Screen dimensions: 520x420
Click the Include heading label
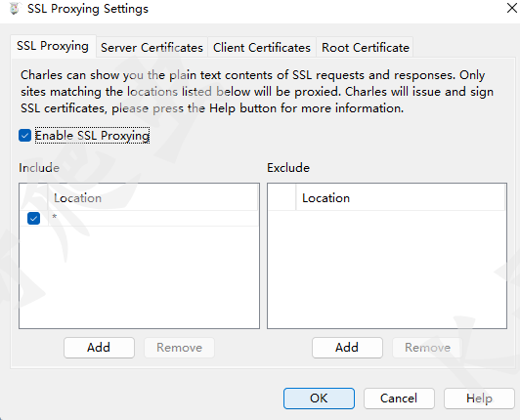pyautogui.click(x=39, y=168)
